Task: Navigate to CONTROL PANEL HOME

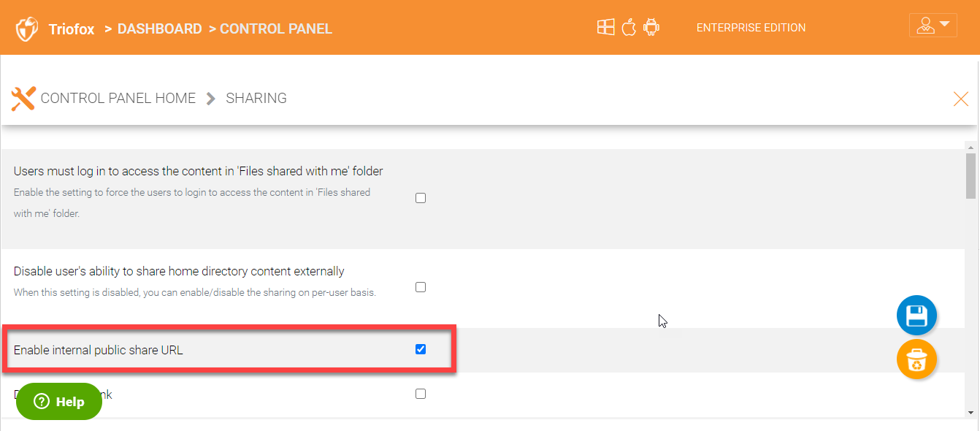Action: [x=118, y=98]
